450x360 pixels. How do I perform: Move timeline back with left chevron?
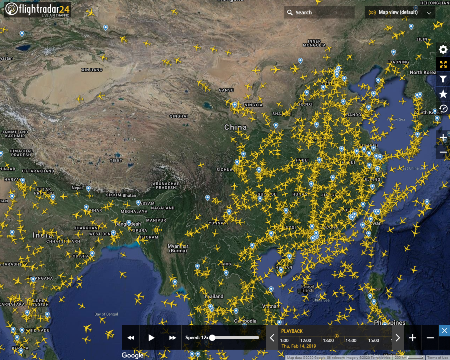coord(272,338)
